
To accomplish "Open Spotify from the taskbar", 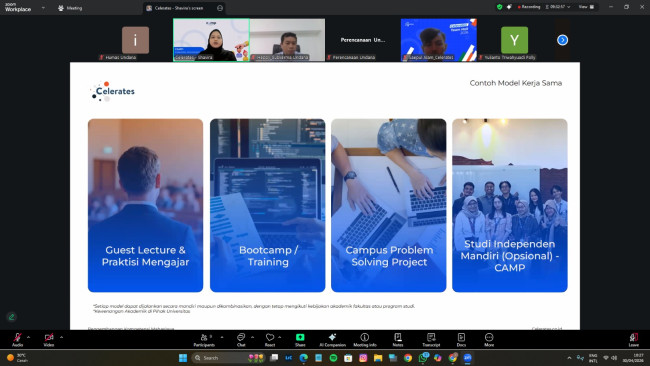I will pos(333,358).
